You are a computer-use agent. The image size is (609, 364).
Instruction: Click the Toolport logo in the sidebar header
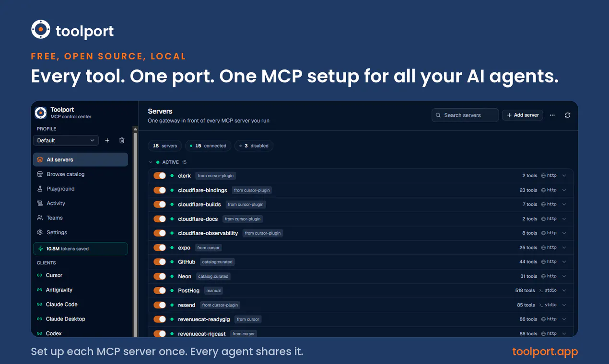[x=41, y=113]
